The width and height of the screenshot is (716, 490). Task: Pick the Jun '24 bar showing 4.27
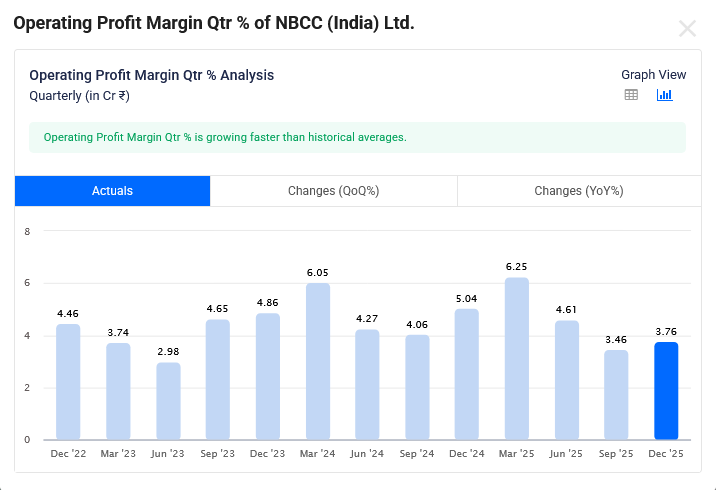click(x=368, y=384)
